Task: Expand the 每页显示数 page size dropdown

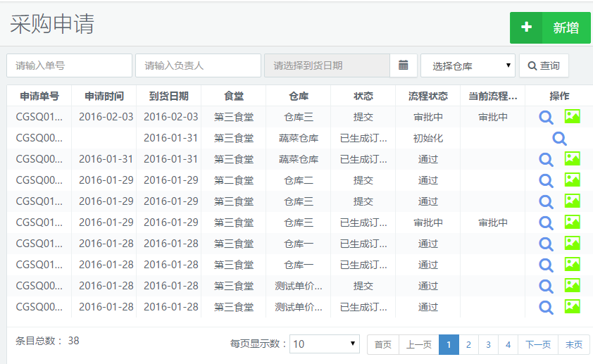Action: click(324, 344)
